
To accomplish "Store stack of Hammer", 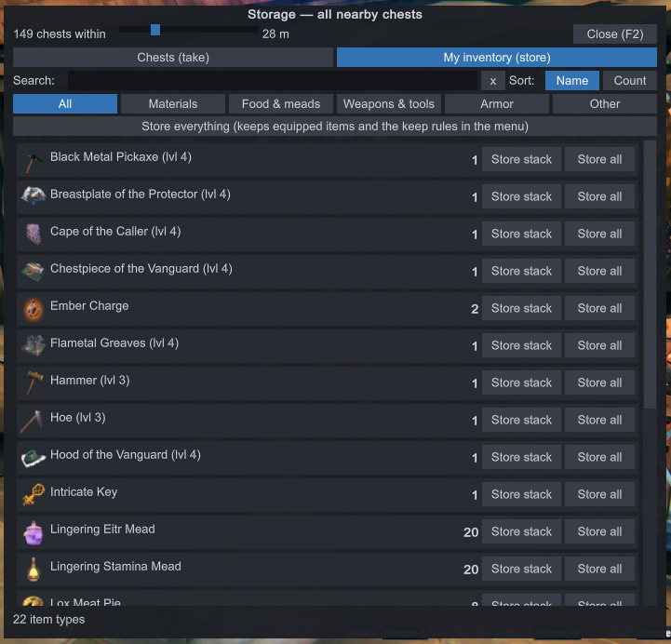I will tap(521, 383).
